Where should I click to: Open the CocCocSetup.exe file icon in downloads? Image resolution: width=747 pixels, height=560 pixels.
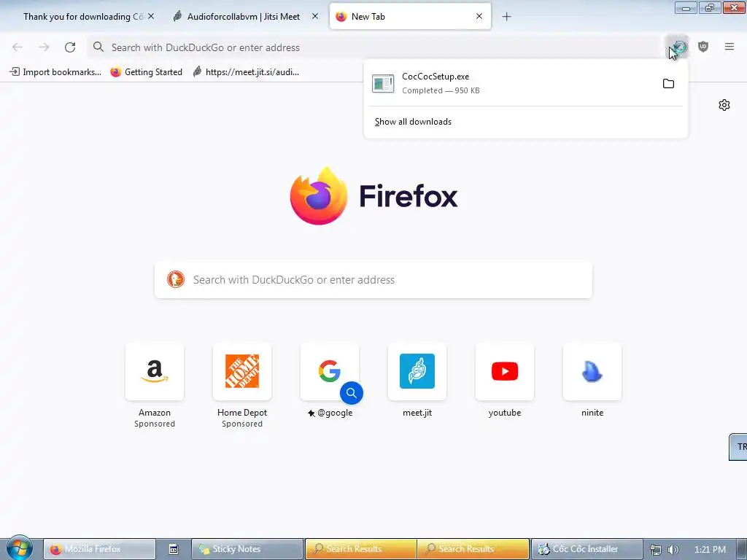click(383, 84)
